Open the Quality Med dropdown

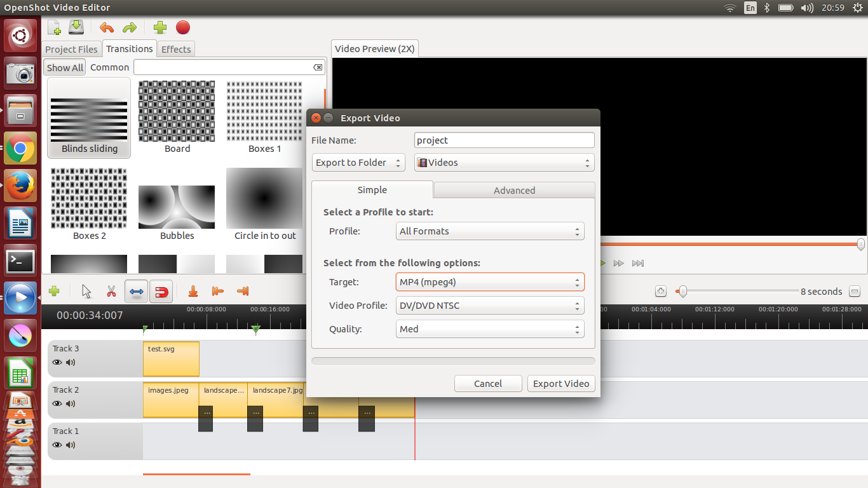[x=490, y=329]
